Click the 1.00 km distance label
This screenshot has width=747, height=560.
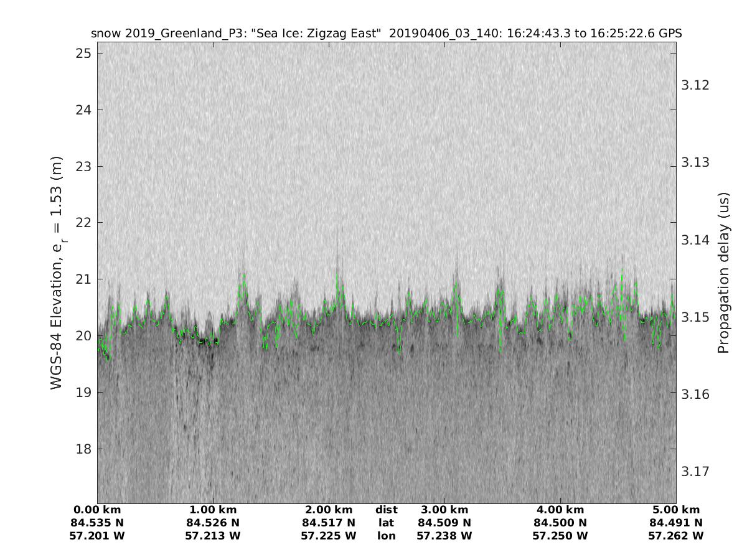point(213,510)
